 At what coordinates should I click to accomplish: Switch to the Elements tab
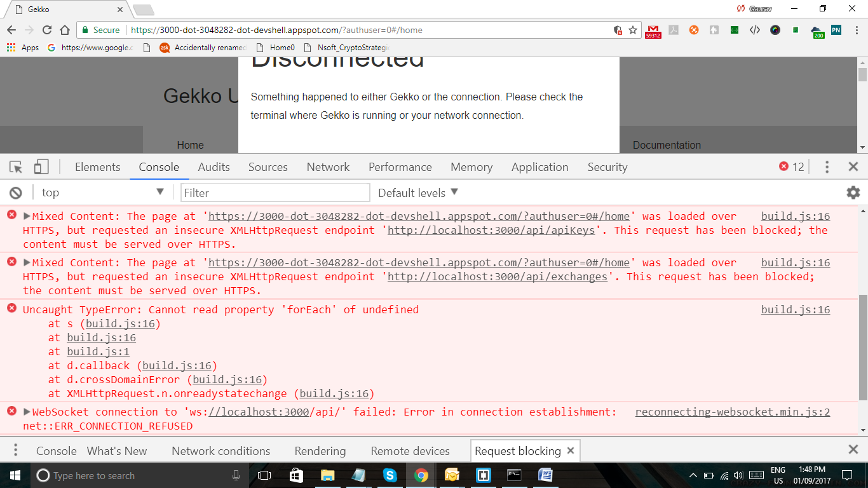[x=97, y=167]
